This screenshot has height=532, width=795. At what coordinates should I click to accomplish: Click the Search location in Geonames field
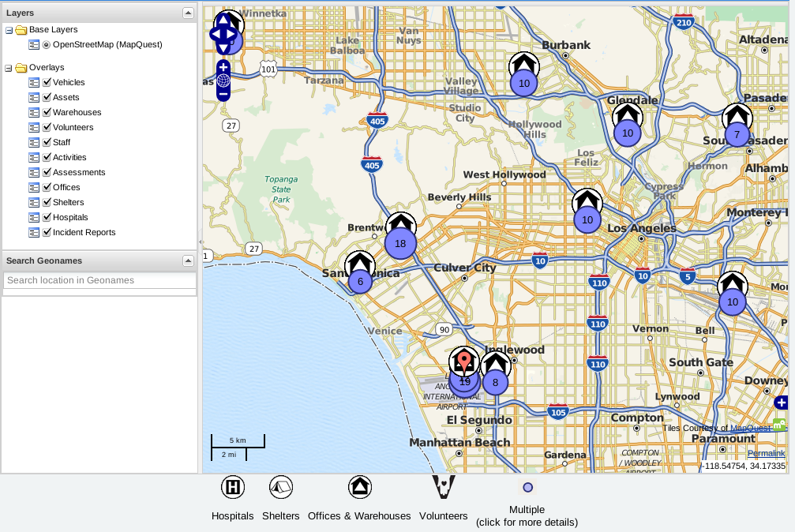[99, 280]
